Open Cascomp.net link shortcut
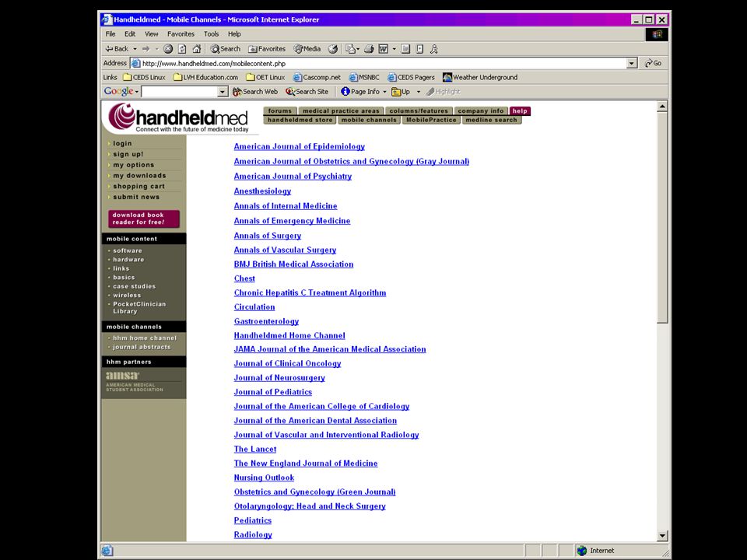The width and height of the screenshot is (747, 560). 317,77
